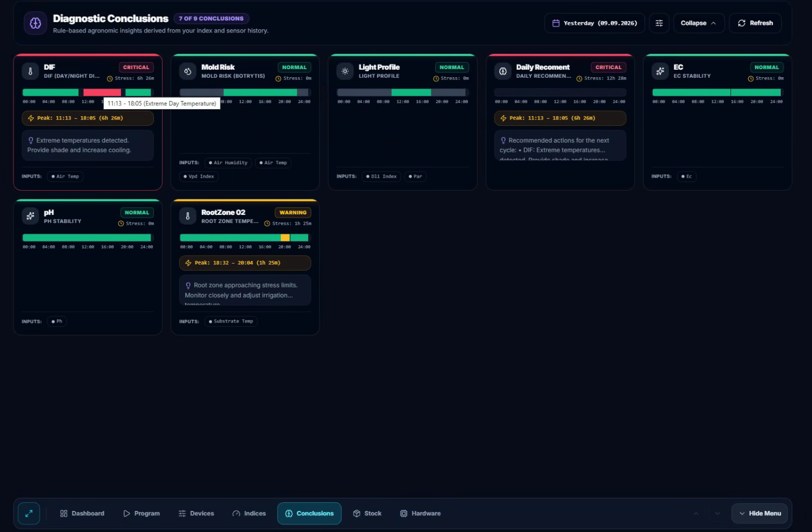Click the Par input chip

(415, 177)
